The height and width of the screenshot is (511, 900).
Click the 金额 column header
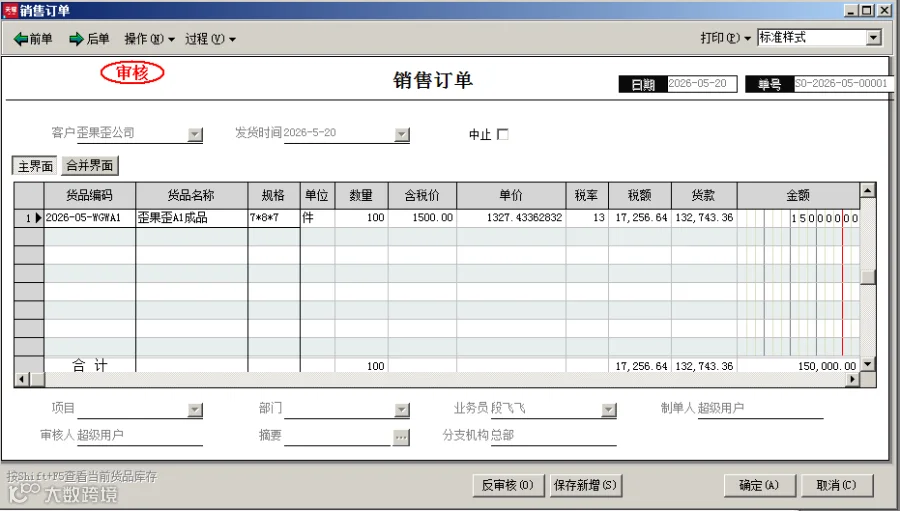(798, 195)
